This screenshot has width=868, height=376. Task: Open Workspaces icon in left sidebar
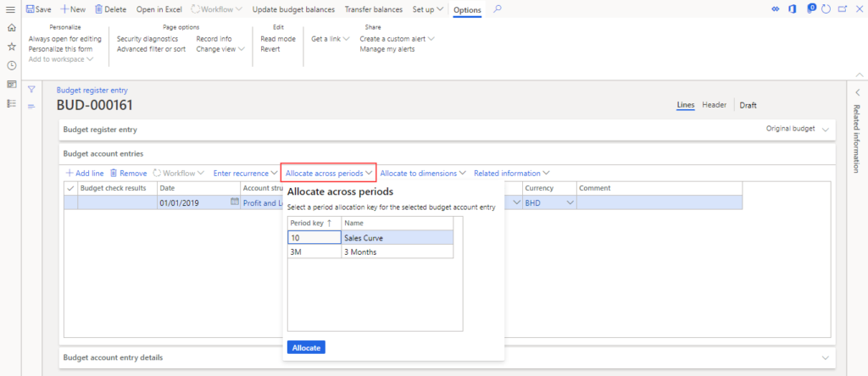tap(11, 84)
